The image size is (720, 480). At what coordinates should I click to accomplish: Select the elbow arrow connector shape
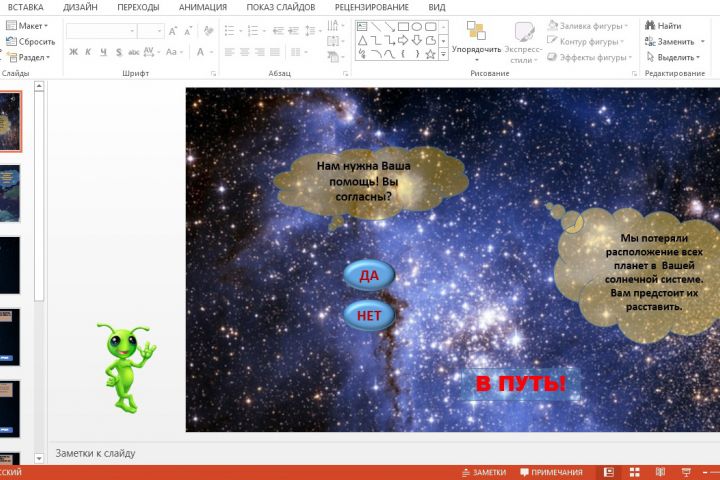click(x=390, y=40)
